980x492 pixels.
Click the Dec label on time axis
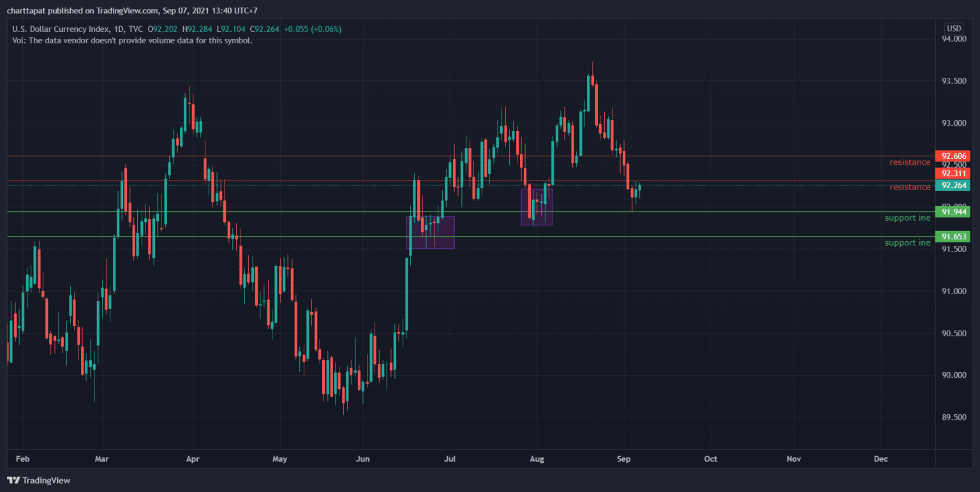click(880, 459)
